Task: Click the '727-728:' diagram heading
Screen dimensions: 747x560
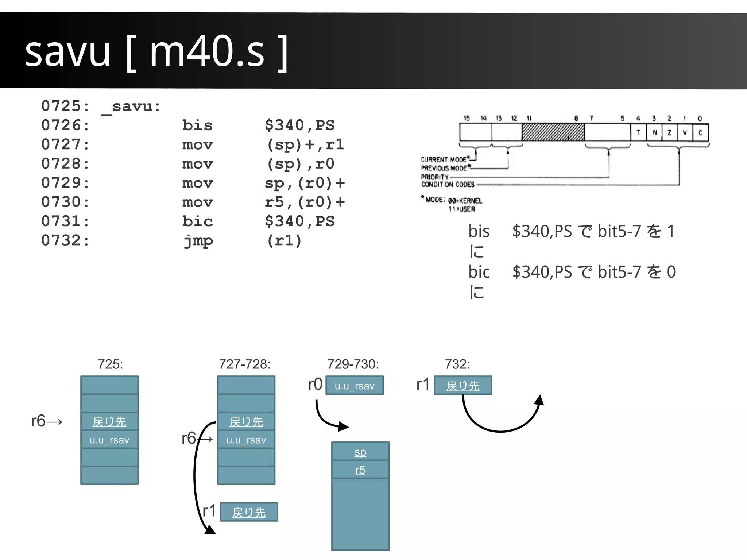Action: (x=245, y=364)
